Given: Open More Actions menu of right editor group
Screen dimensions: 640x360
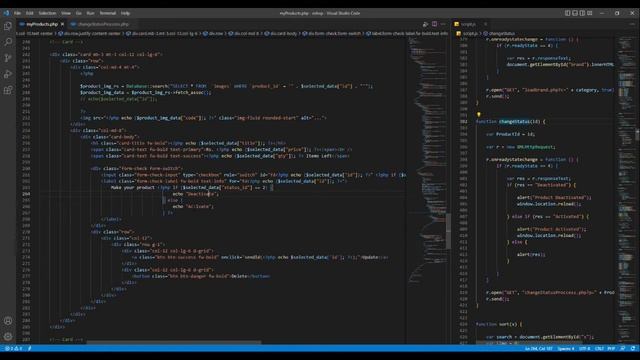Looking at the screenshot, I should point(632,24).
